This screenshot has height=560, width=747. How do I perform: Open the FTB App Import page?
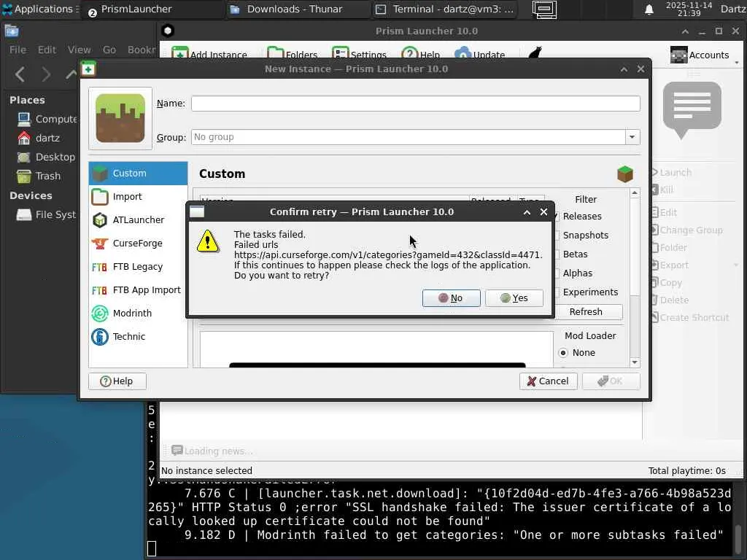pyautogui.click(x=138, y=290)
